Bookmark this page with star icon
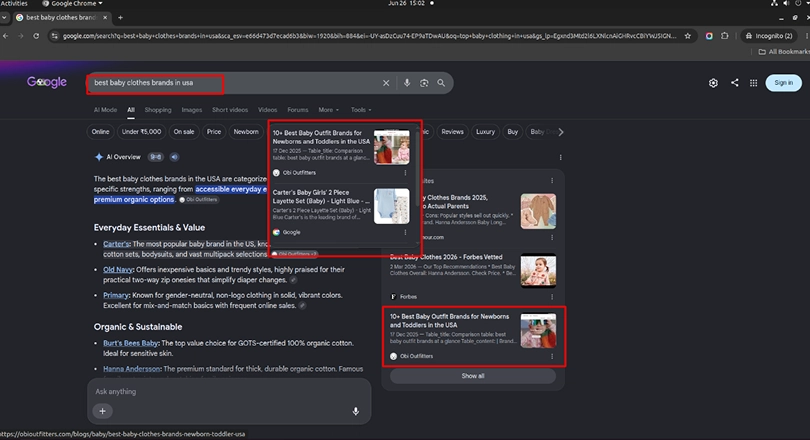The height and width of the screenshot is (440, 810). pyautogui.click(x=688, y=36)
